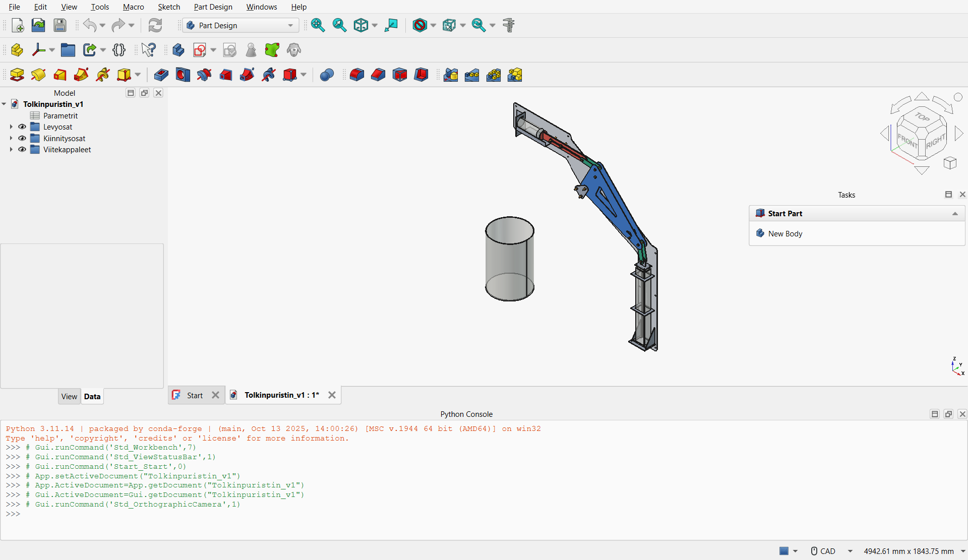The image size is (968, 560).
Task: Click the Undo arrow icon
Action: (x=90, y=25)
